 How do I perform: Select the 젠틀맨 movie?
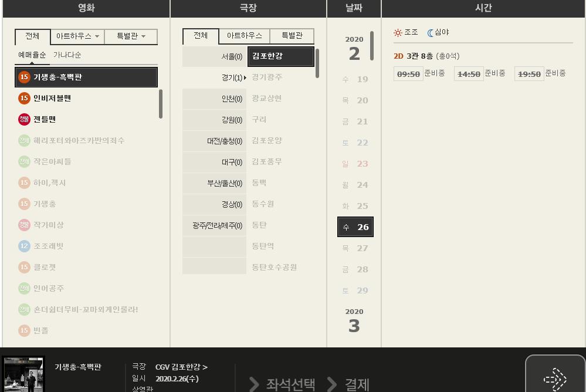(45, 119)
